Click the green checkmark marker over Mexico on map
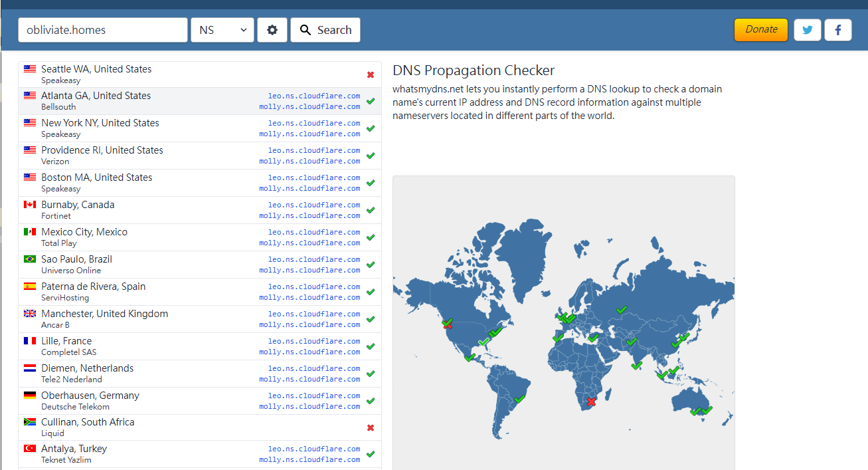The image size is (868, 470). pyautogui.click(x=470, y=358)
